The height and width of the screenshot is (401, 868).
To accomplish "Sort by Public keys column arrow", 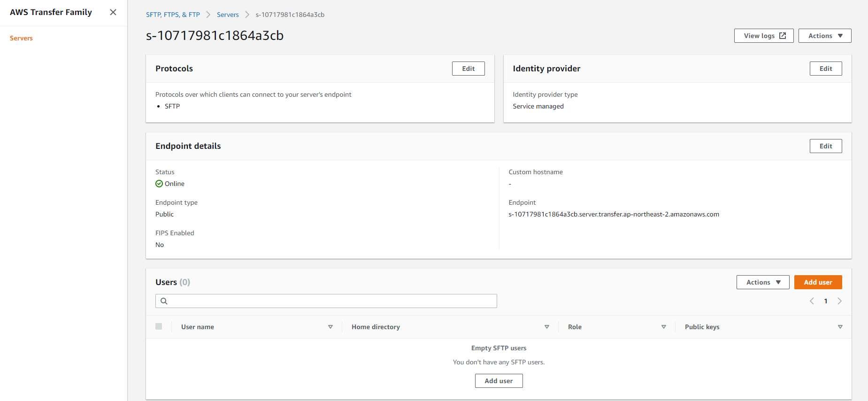I will [840, 327].
